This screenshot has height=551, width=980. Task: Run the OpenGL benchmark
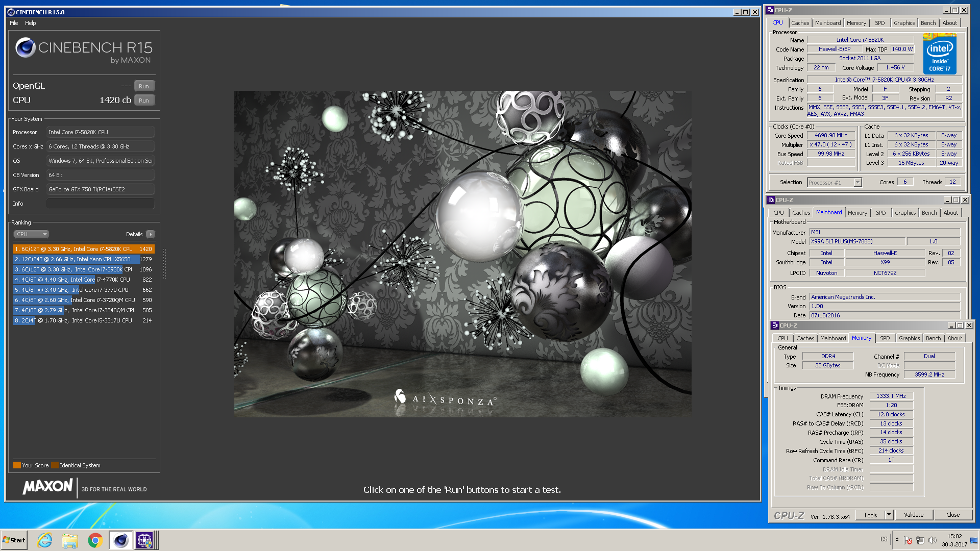click(x=144, y=86)
